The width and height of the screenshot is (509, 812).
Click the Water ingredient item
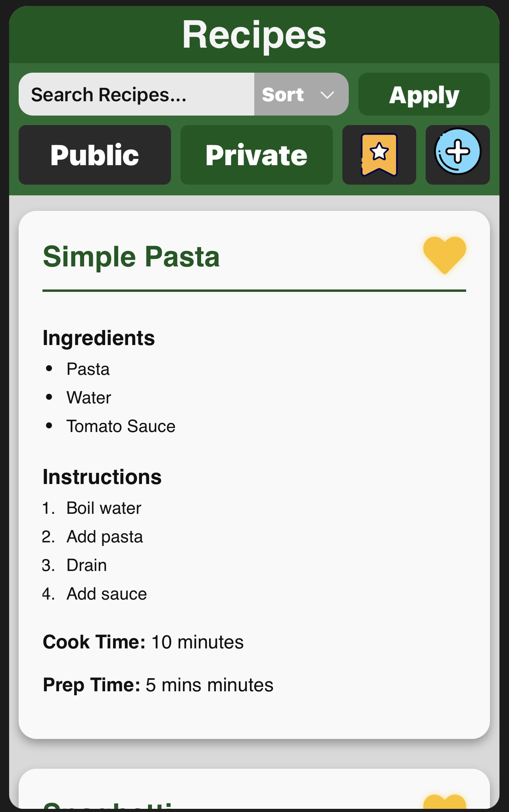coord(89,398)
